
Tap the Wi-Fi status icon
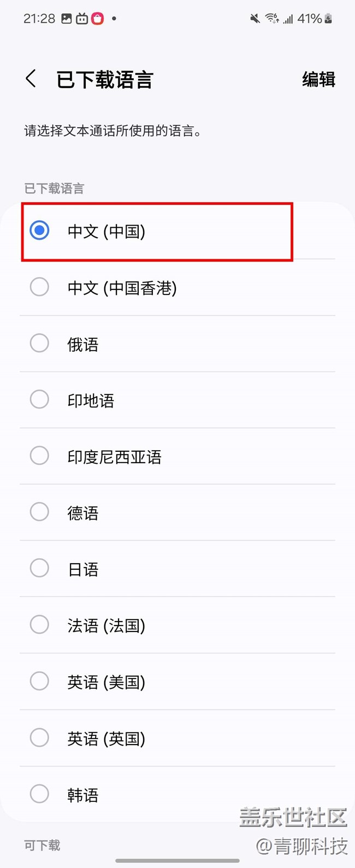(x=271, y=19)
